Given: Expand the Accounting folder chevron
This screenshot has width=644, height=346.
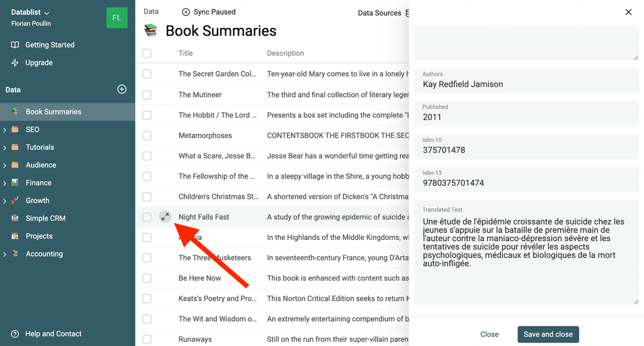Looking at the screenshot, I should pyautogui.click(x=5, y=254).
